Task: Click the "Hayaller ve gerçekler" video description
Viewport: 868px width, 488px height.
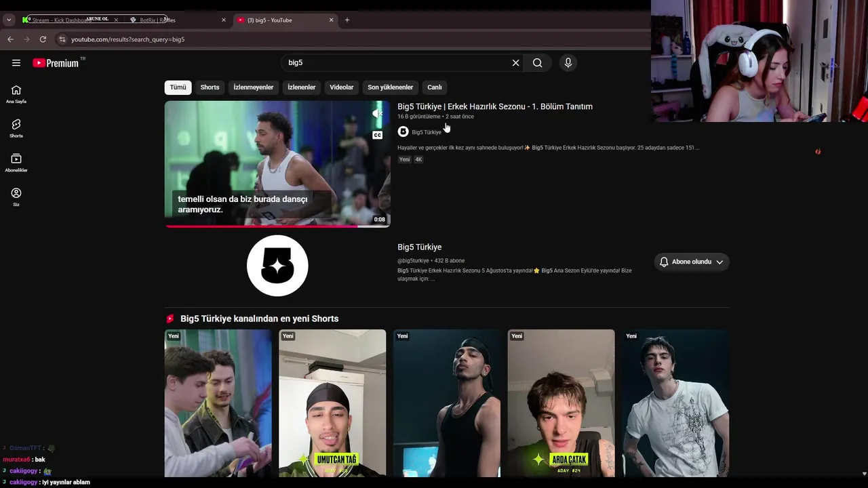Action: [548, 148]
